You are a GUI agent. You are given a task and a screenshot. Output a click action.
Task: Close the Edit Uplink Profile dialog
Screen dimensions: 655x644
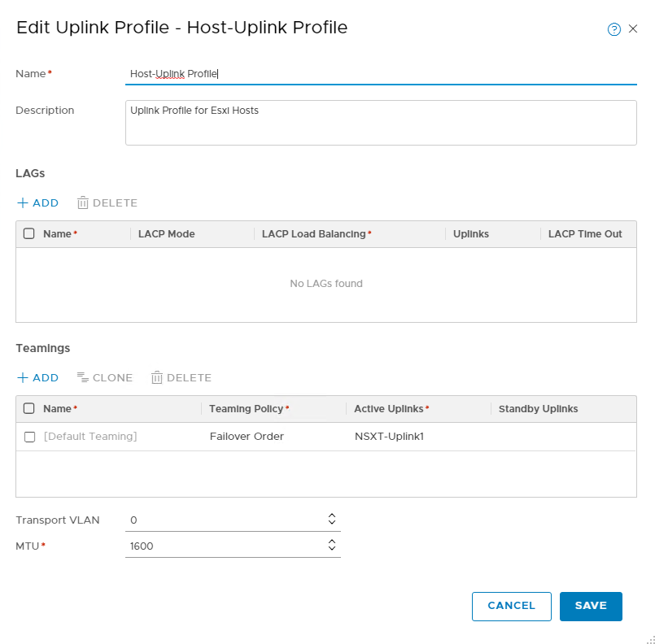(x=633, y=29)
